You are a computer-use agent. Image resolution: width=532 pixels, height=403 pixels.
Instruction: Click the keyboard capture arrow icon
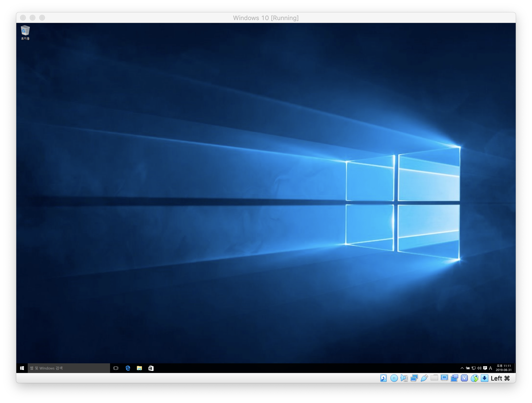[x=484, y=378]
